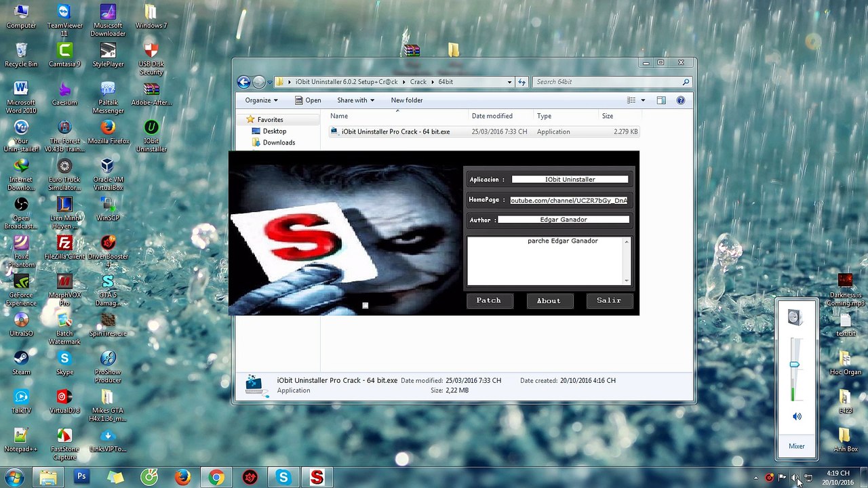The height and width of the screenshot is (488, 868).
Task: Open Notepad++ desktop shortcut
Action: click(x=21, y=441)
